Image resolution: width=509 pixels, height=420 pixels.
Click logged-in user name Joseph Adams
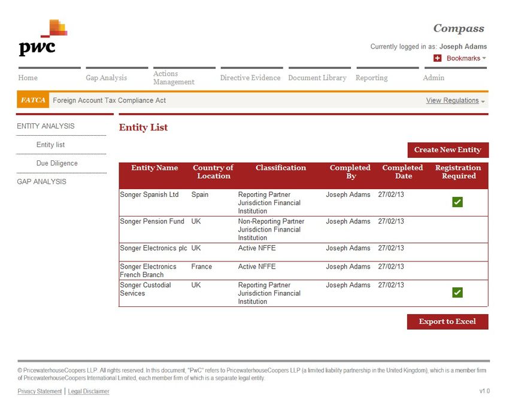tap(463, 47)
